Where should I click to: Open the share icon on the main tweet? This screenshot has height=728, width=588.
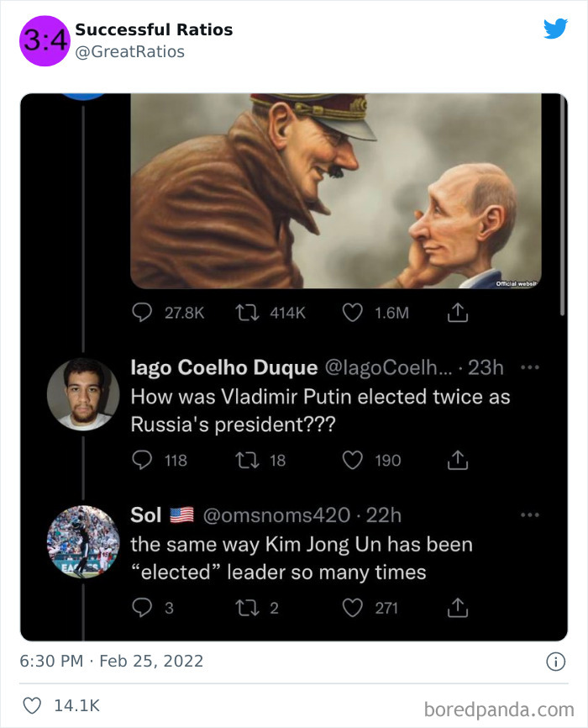tap(458, 311)
